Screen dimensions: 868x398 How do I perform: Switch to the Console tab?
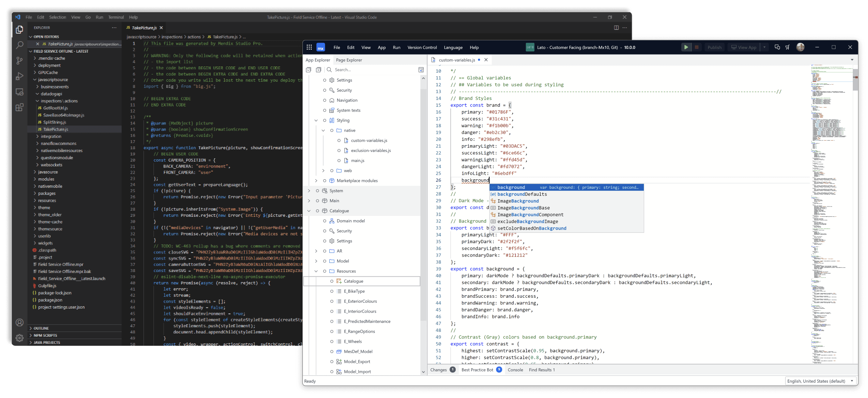515,370
